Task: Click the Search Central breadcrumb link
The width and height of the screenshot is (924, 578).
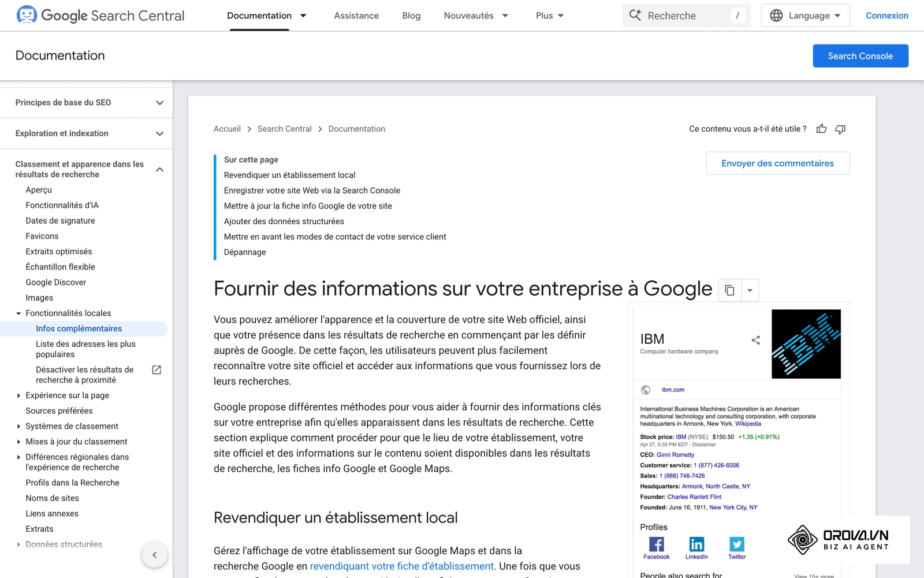Action: click(284, 129)
